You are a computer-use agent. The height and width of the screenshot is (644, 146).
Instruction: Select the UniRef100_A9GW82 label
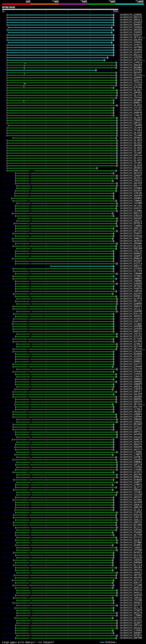[131, 198]
